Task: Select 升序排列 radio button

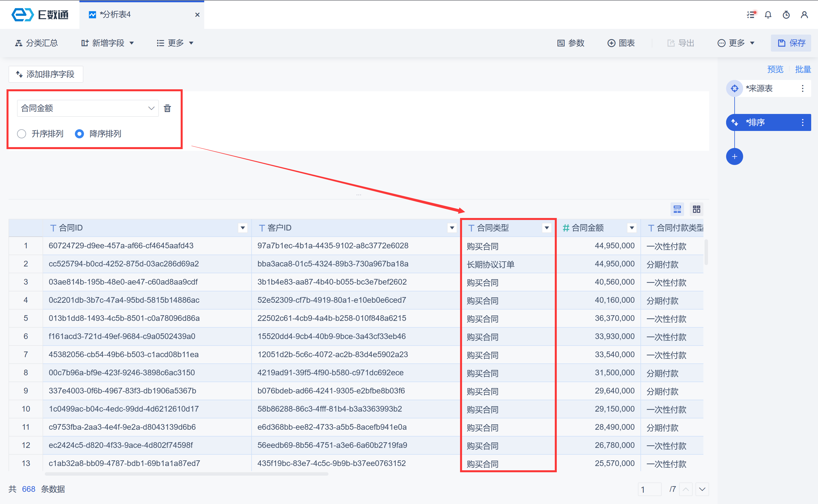Action: 22,134
